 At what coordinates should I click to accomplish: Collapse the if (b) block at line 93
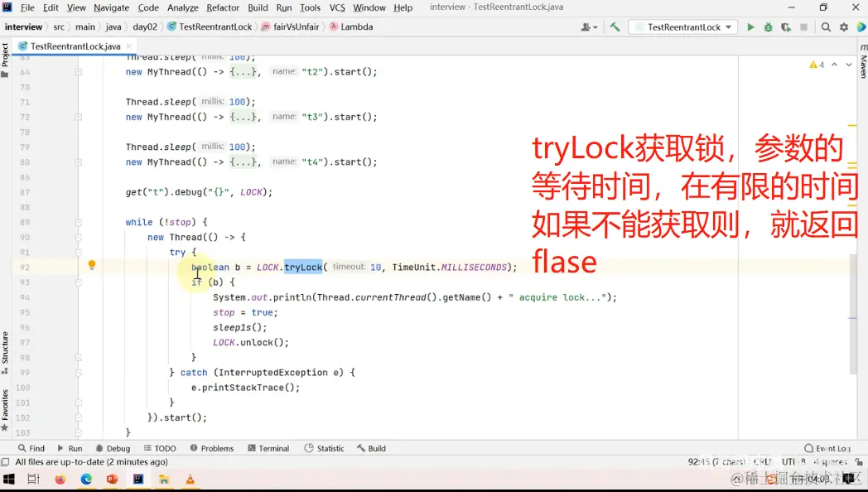(79, 282)
